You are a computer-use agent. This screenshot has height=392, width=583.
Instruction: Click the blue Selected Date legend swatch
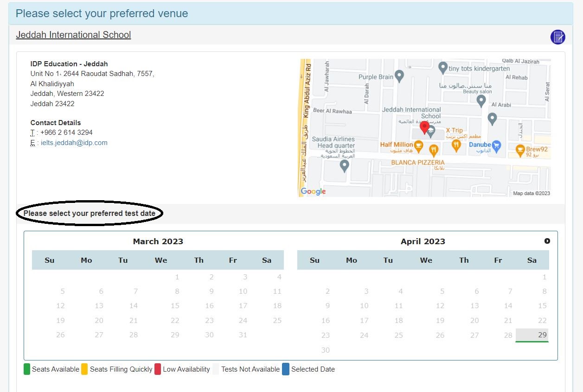(x=286, y=369)
